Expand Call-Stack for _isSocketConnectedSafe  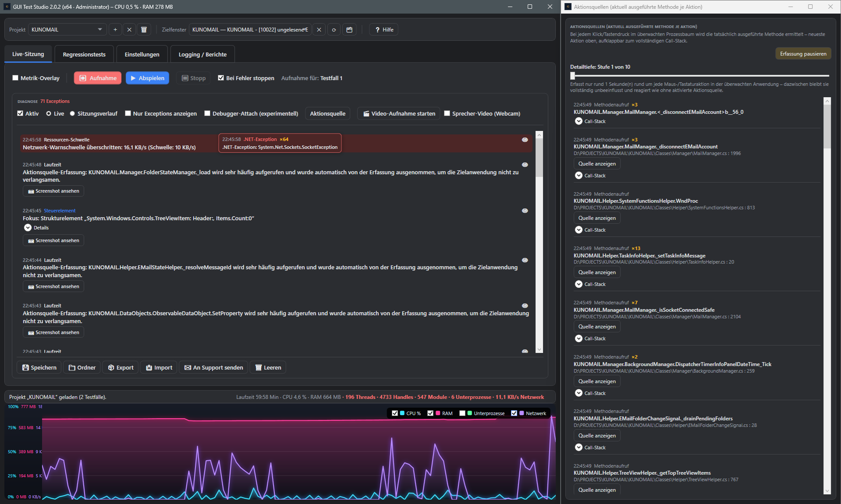click(x=578, y=338)
